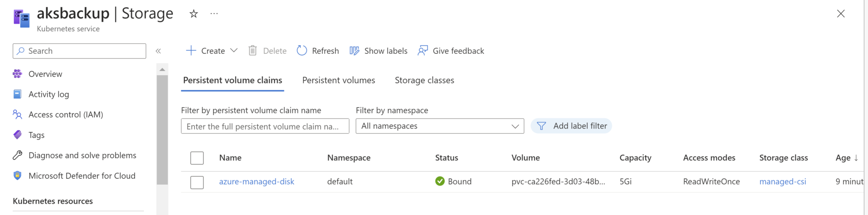Sort by Storage class column header
868x215 pixels.
click(x=783, y=158)
